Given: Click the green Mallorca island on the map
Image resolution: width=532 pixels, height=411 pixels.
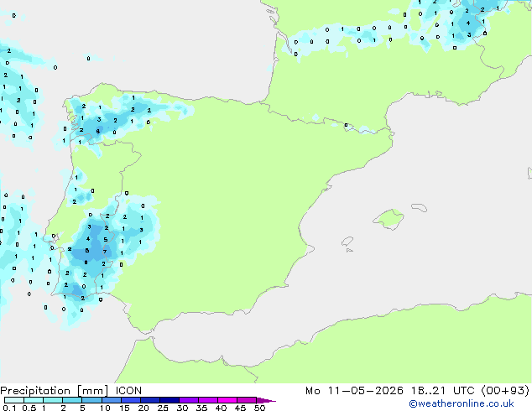Looking at the screenshot, I should pos(389,219).
